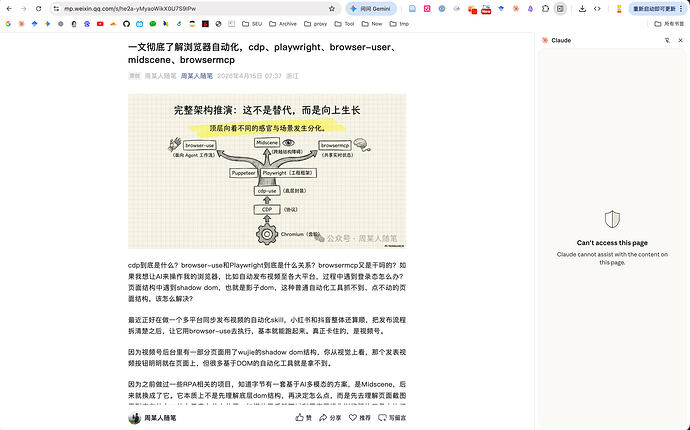Click the Claude panel title
690x430 pixels.
click(561, 40)
